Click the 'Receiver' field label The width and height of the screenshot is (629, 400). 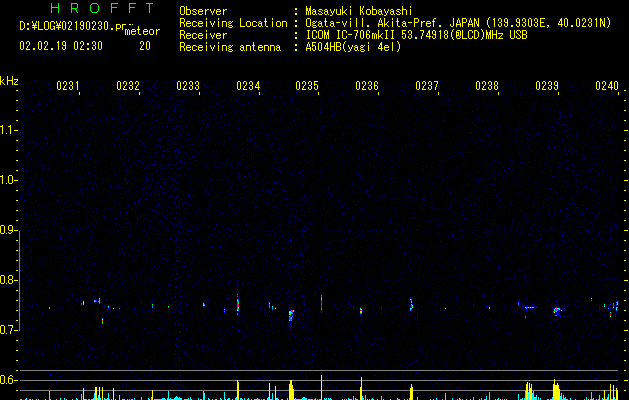(x=203, y=35)
